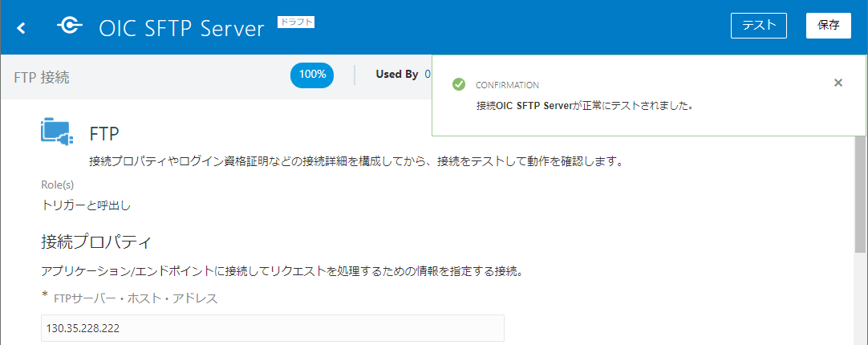Click the テスト button
Image resolution: width=868 pixels, height=345 pixels.
coord(758,26)
